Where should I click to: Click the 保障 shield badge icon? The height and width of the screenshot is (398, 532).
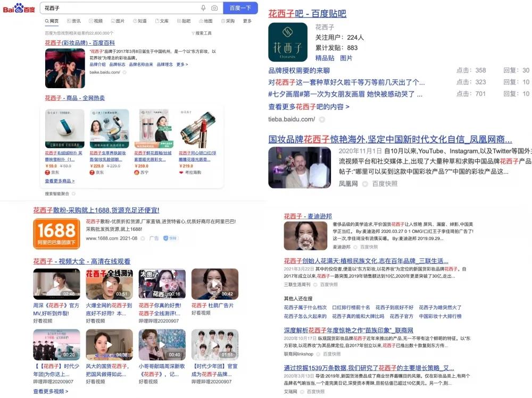click(x=171, y=239)
